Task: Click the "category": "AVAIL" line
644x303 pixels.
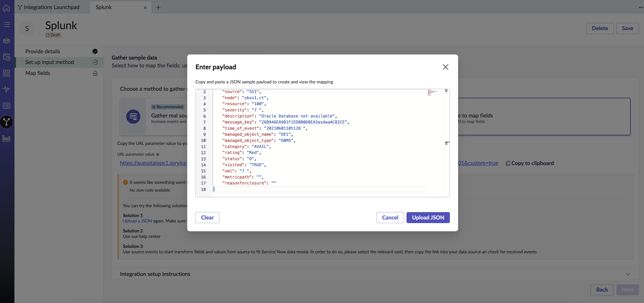Action: point(247,146)
